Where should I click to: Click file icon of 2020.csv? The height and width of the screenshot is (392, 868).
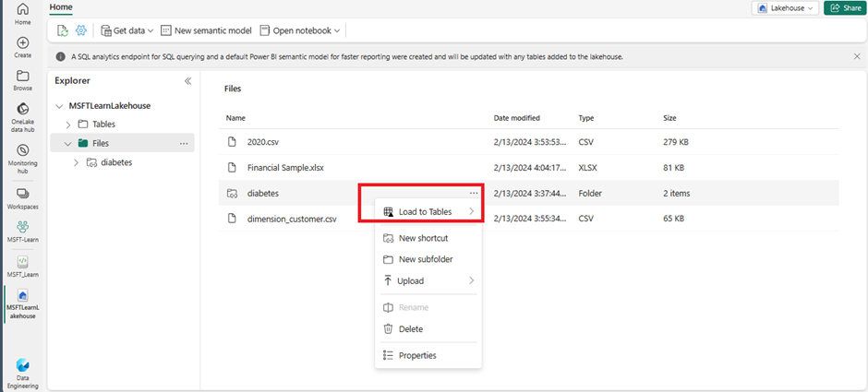[233, 142]
